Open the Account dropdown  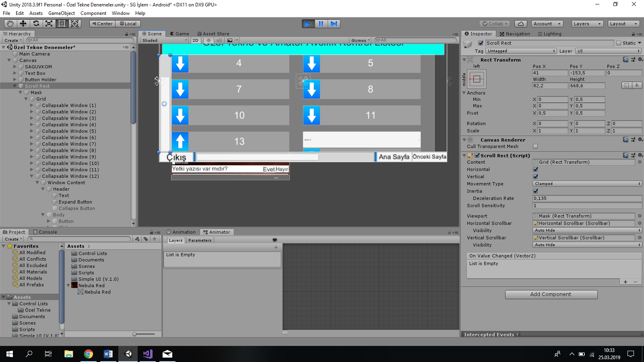[x=547, y=24]
